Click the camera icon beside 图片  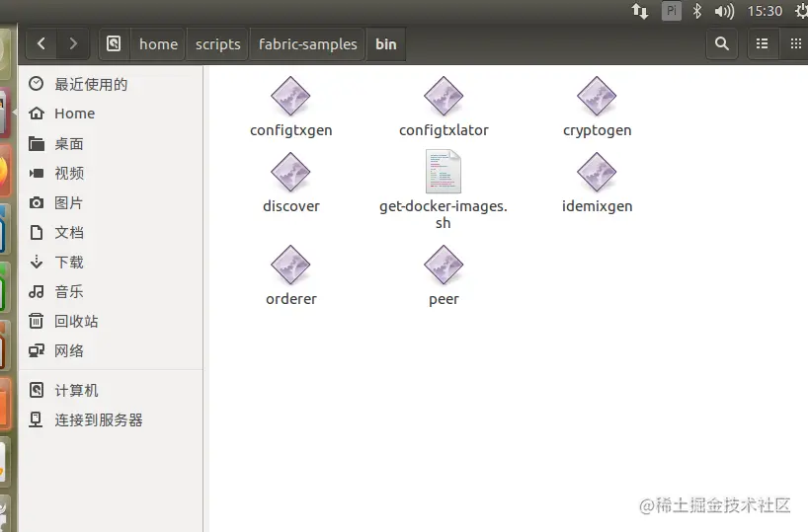(37, 202)
